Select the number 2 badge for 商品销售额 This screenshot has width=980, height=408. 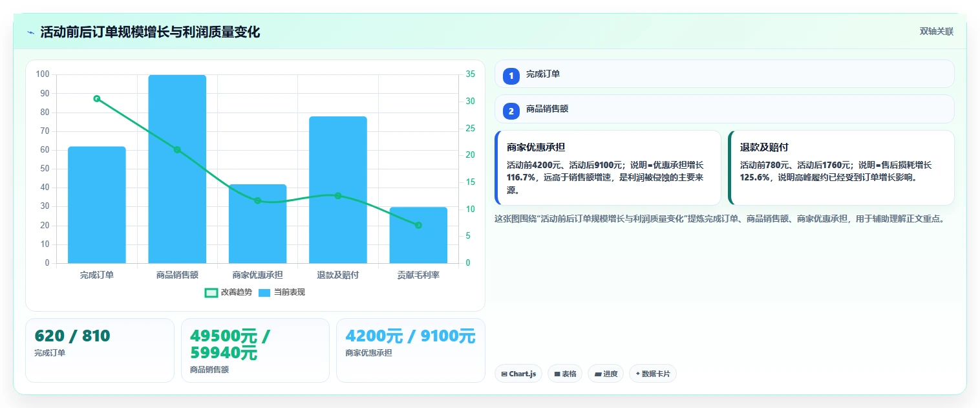pyautogui.click(x=511, y=111)
